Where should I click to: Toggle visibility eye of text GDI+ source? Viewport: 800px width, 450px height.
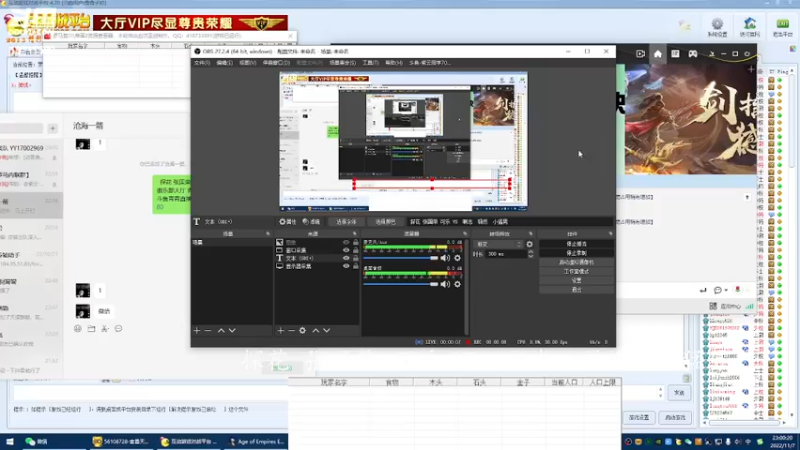pos(346,258)
